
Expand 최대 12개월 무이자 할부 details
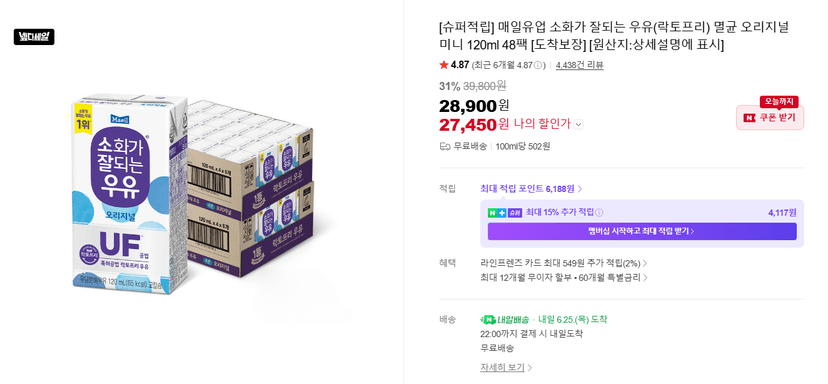point(564,277)
